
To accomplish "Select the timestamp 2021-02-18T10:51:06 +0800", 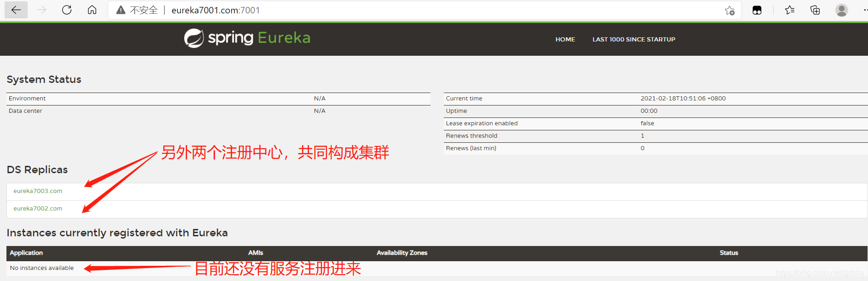I will [x=683, y=99].
